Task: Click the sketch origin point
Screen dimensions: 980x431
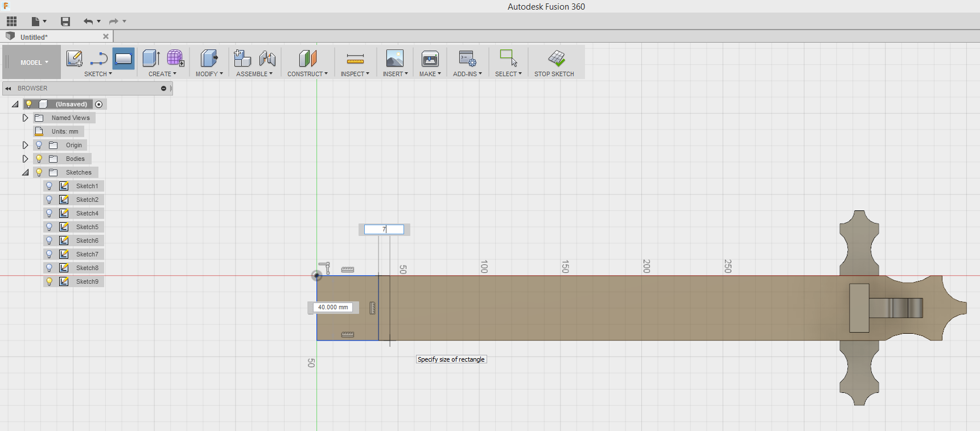Action: pos(317,276)
